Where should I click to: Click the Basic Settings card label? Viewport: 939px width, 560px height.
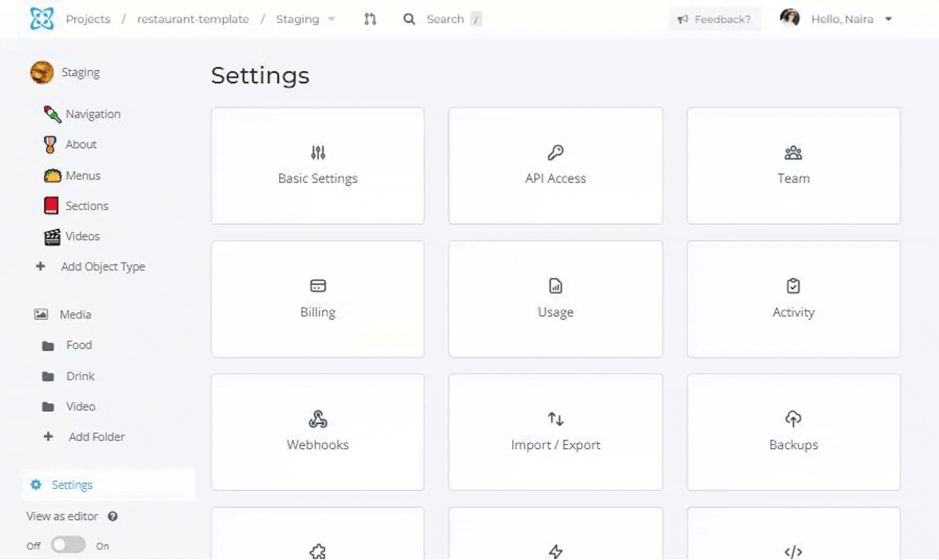pos(318,178)
